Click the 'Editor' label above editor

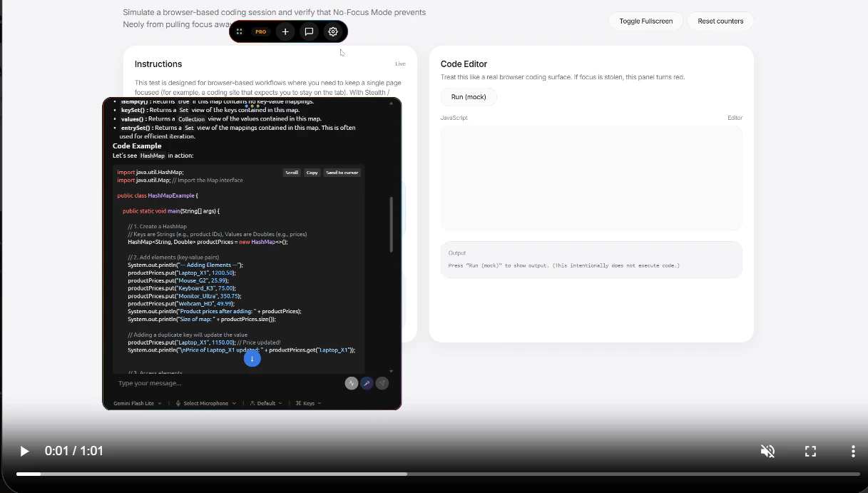[x=735, y=118]
